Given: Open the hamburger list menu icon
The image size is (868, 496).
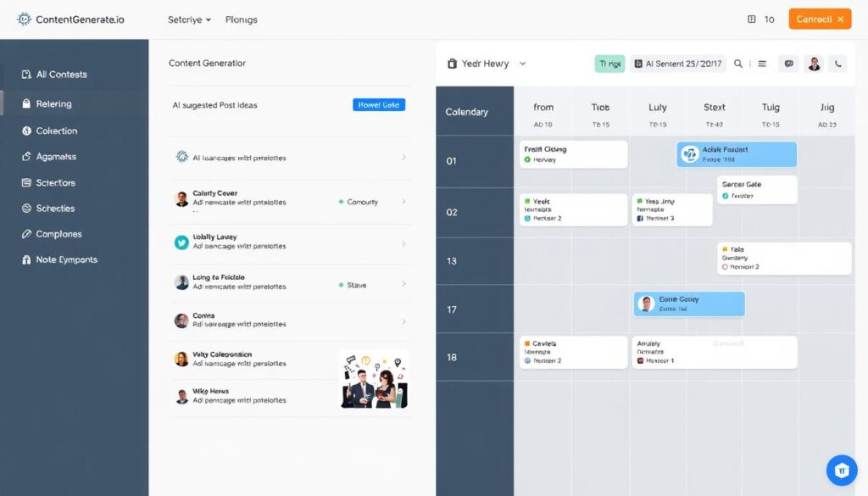Looking at the screenshot, I should (x=762, y=64).
